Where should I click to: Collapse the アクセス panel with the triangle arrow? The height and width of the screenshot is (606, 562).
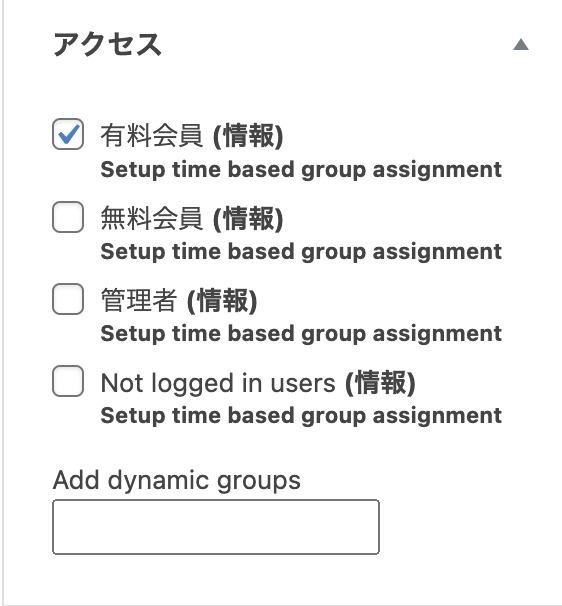click(521, 44)
